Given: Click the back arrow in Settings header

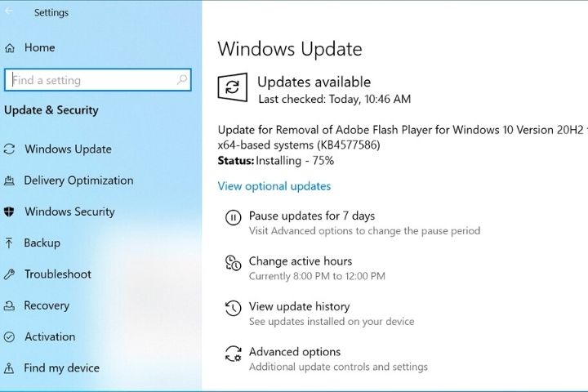Looking at the screenshot, I should (10, 12).
